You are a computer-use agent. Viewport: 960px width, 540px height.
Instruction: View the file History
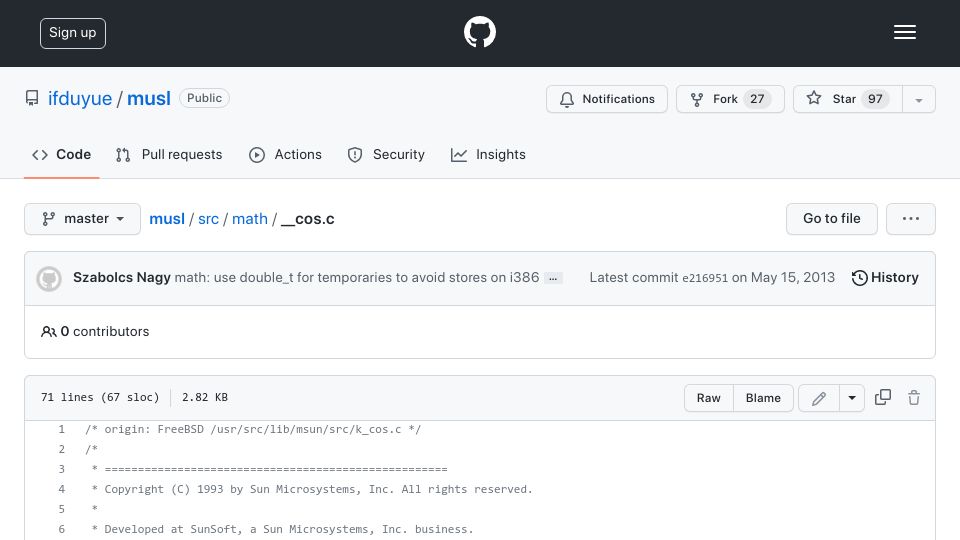[x=885, y=277]
